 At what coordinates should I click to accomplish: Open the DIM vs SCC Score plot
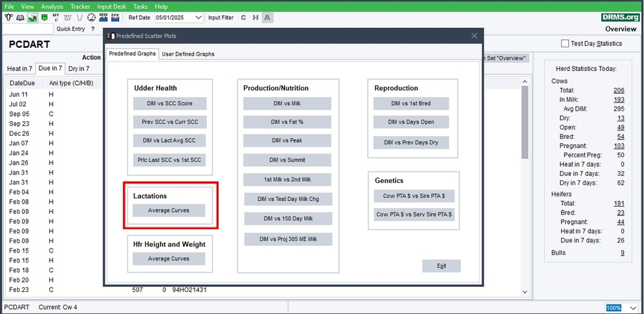tap(170, 104)
